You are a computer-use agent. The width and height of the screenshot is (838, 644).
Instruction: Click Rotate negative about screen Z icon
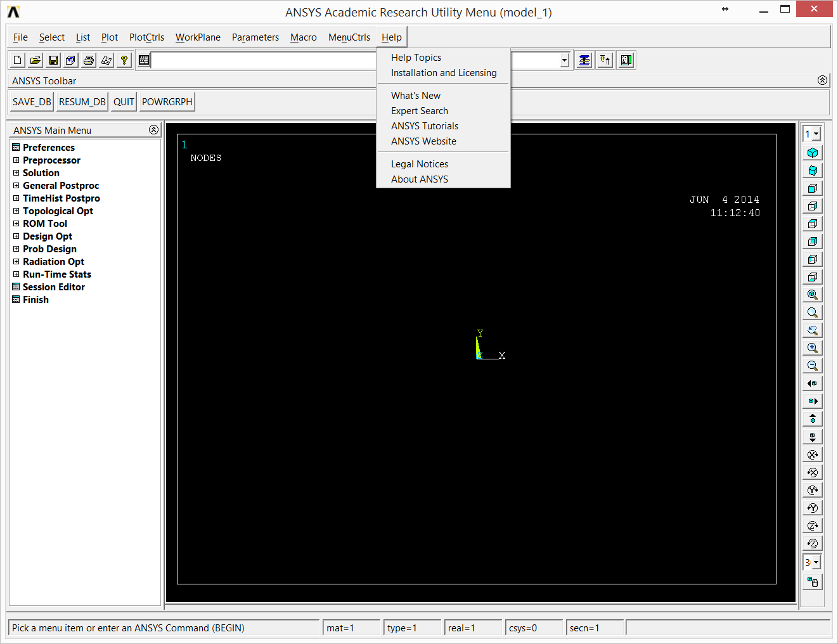[x=813, y=543]
